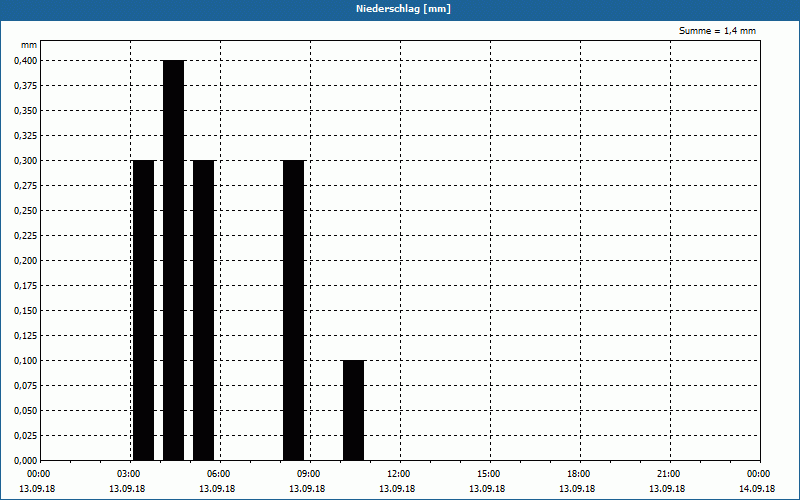
Task: Click the 0,375 y-axis label
Action: [x=26, y=86]
